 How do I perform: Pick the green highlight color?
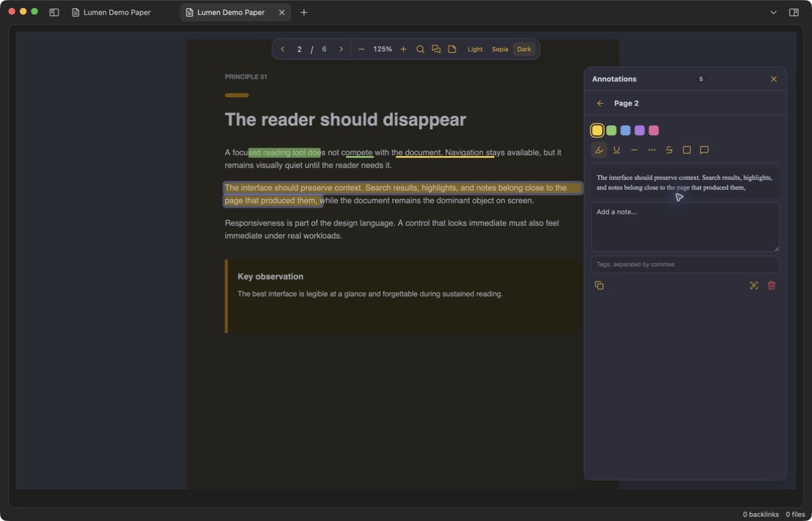612,130
